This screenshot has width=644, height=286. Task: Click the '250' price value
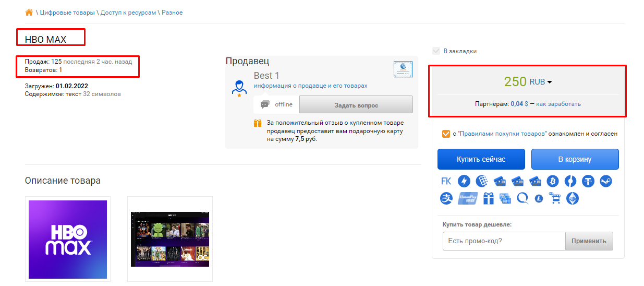[x=515, y=82]
